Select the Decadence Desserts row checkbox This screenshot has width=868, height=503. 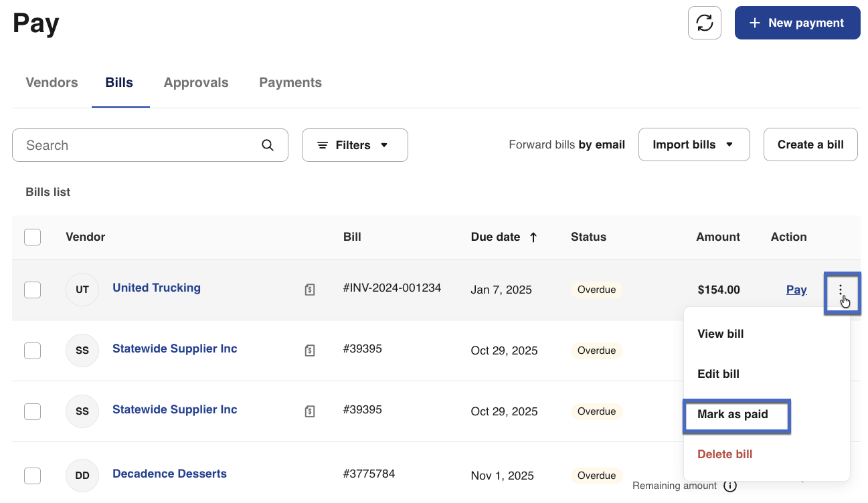[32, 476]
